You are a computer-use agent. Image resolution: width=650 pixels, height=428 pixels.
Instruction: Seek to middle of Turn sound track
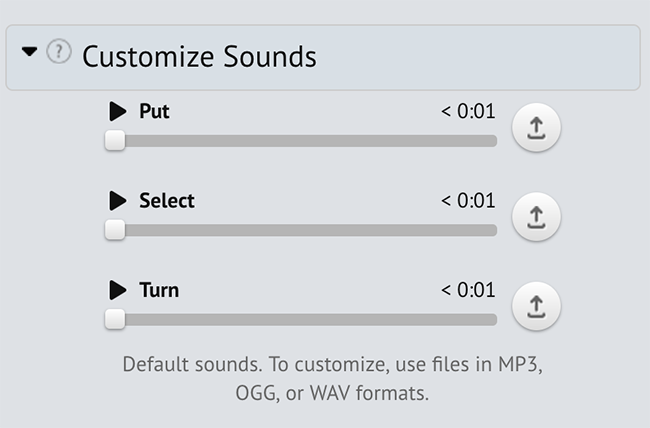(x=301, y=319)
